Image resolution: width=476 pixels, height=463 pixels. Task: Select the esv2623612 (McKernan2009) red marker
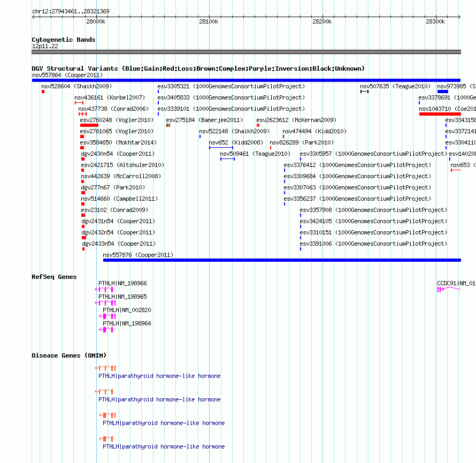pyautogui.click(x=258, y=125)
